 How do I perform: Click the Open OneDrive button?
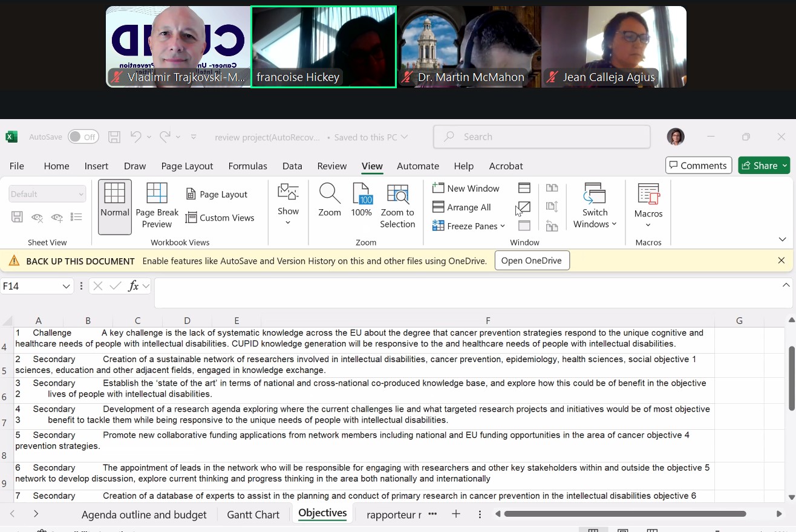(x=531, y=261)
